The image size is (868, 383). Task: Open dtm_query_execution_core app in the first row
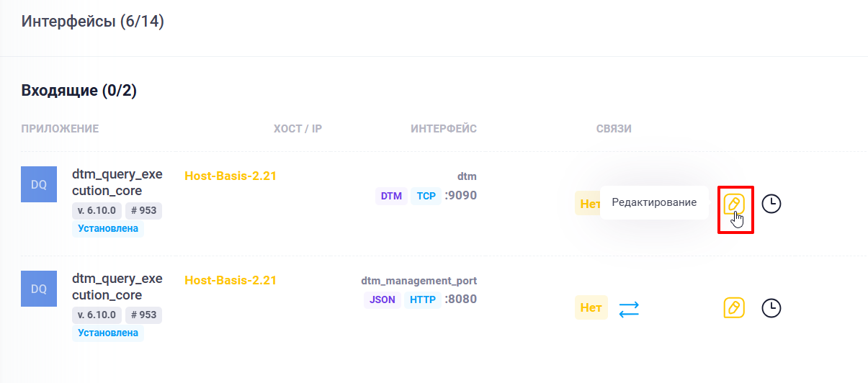coord(117,182)
